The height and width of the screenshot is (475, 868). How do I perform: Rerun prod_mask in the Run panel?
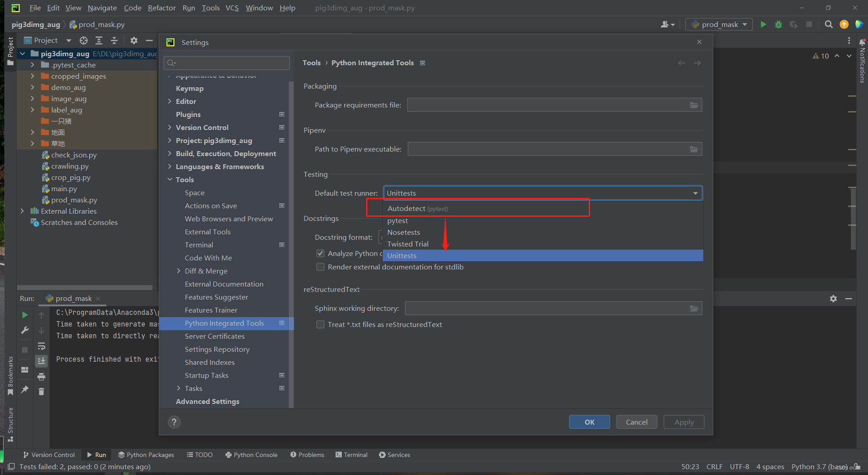click(x=25, y=315)
